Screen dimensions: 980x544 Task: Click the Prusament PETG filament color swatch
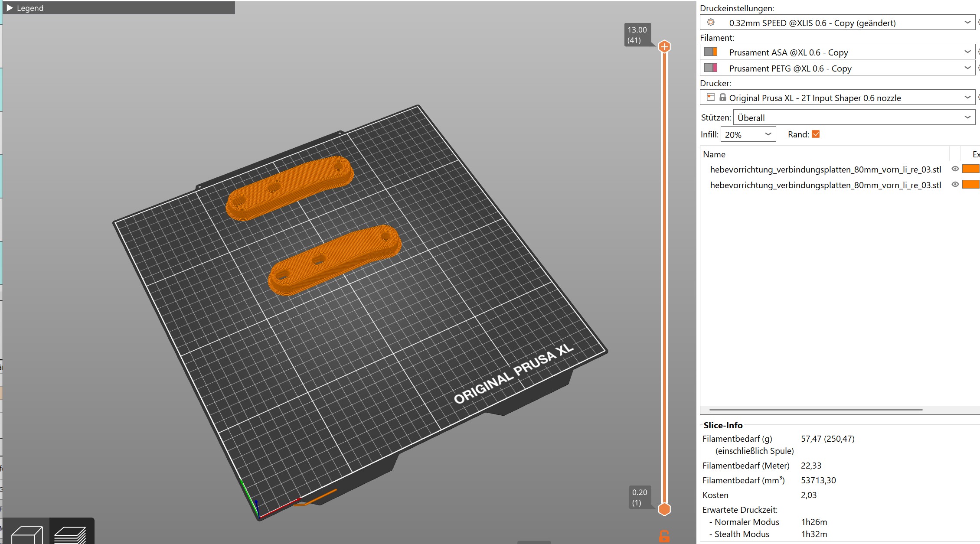(x=711, y=68)
